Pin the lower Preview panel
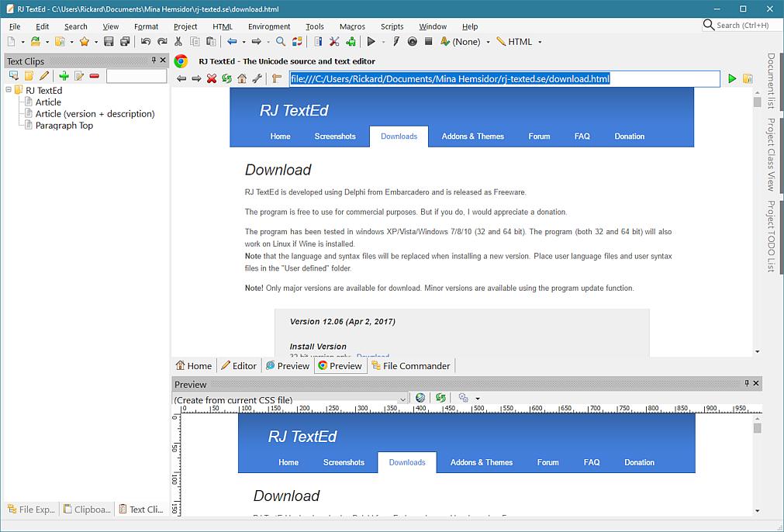784x532 pixels. pos(747,383)
